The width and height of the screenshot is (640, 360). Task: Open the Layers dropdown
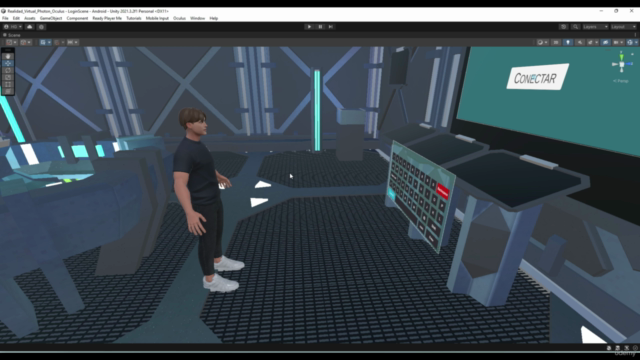(595, 27)
